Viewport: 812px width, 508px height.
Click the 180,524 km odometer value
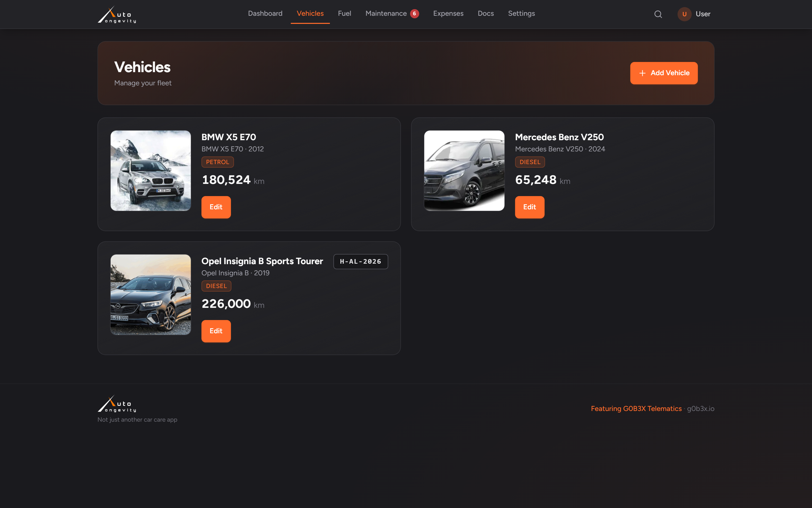(x=233, y=180)
